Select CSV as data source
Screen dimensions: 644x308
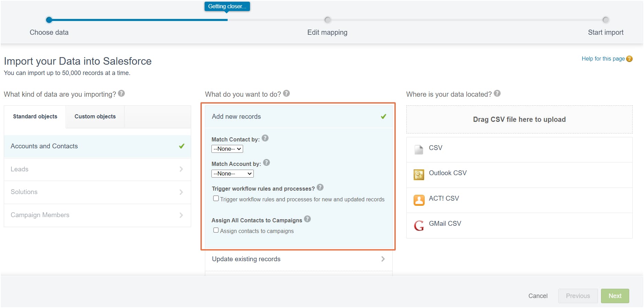click(x=519, y=150)
